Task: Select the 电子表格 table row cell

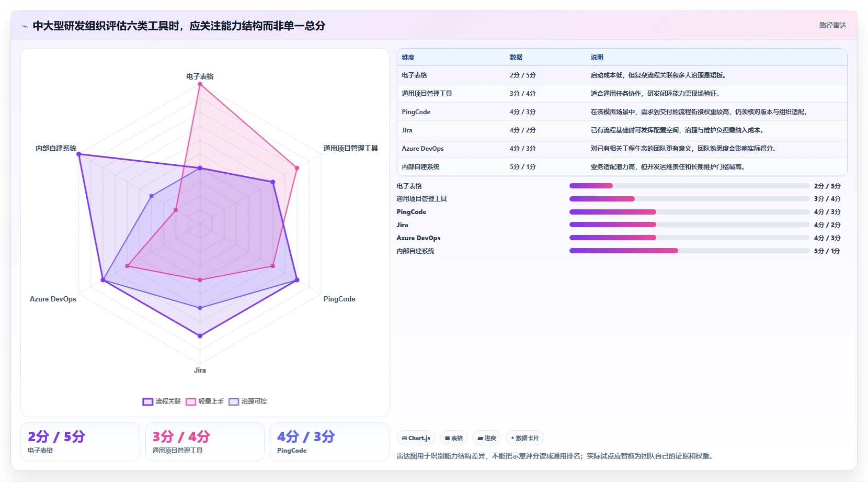Action: coord(414,75)
